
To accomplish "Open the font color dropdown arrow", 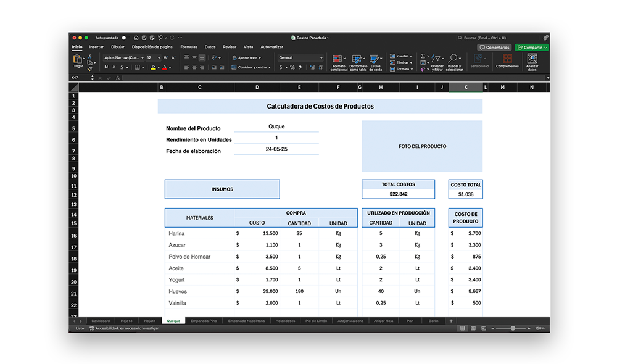I will click(x=170, y=67).
